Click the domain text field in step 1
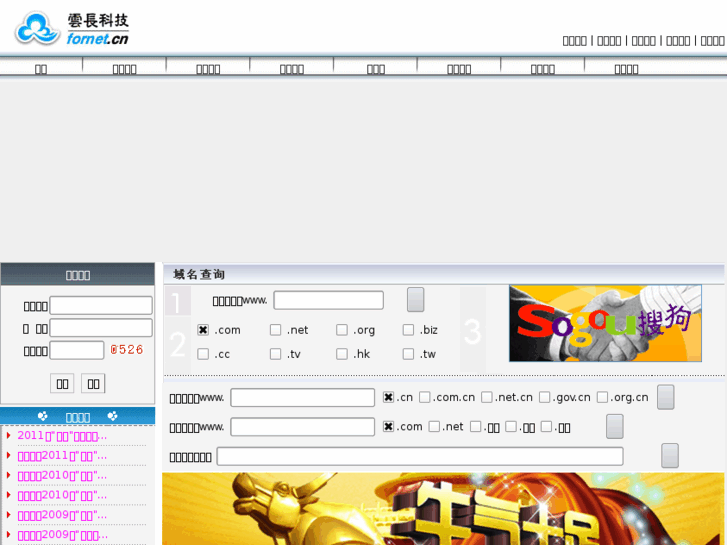This screenshot has width=727, height=545. coord(328,300)
